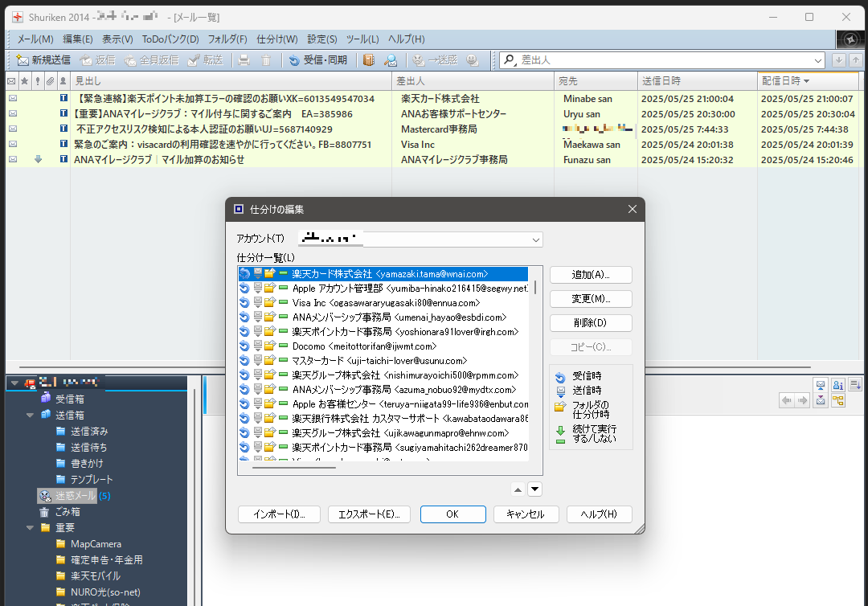This screenshot has width=868, height=606.
Task: Compose a new mail with 新規送信
Action: (43, 59)
